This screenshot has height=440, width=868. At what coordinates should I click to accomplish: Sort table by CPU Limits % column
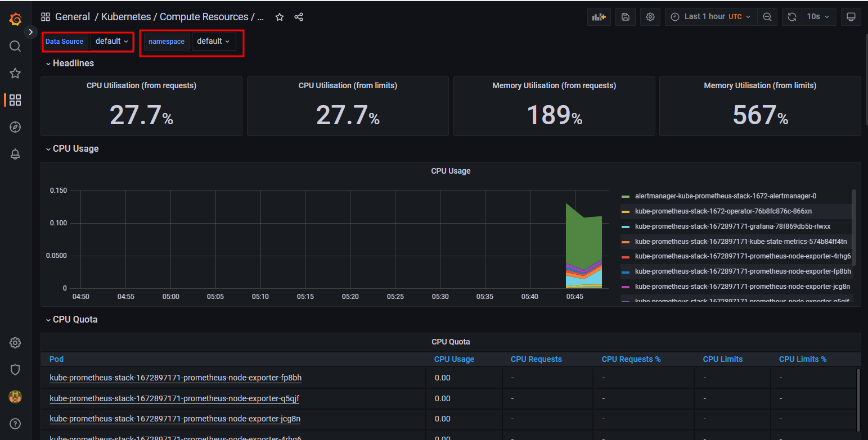[803, 359]
